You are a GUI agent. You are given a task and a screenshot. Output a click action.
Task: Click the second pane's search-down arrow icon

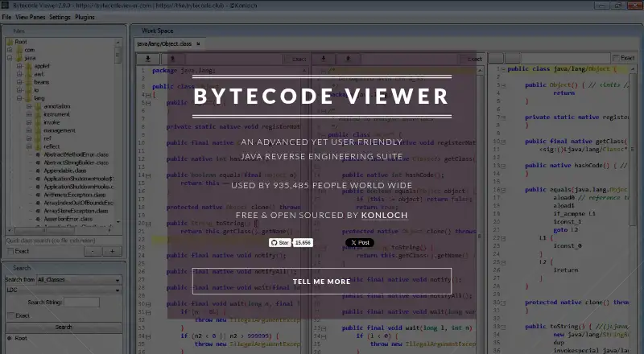coord(324,59)
